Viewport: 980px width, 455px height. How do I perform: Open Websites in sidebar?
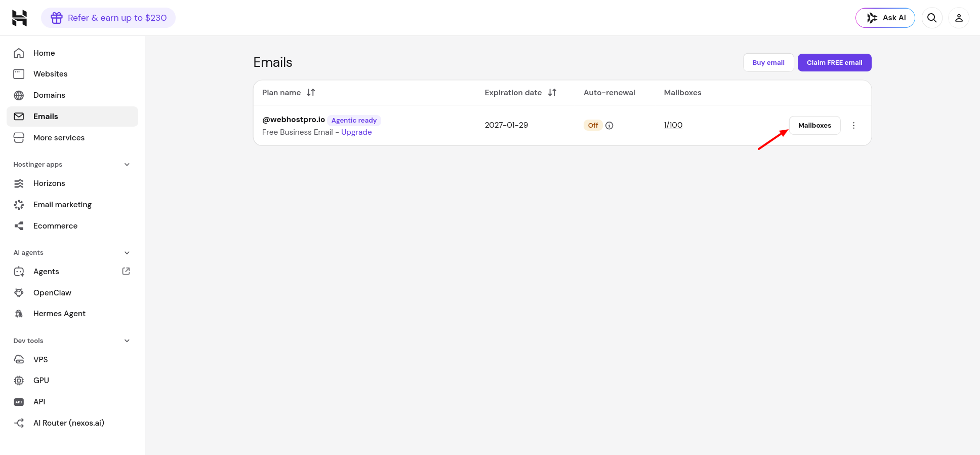(x=72, y=74)
